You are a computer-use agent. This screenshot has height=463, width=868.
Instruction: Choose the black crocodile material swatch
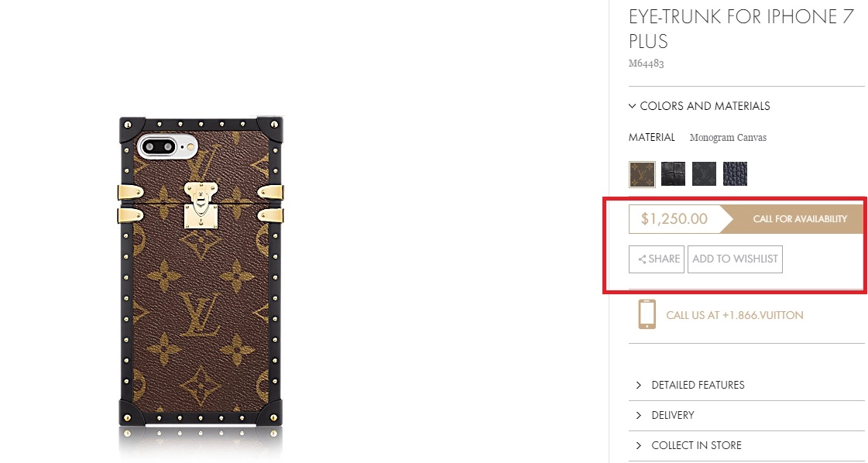[x=673, y=174]
